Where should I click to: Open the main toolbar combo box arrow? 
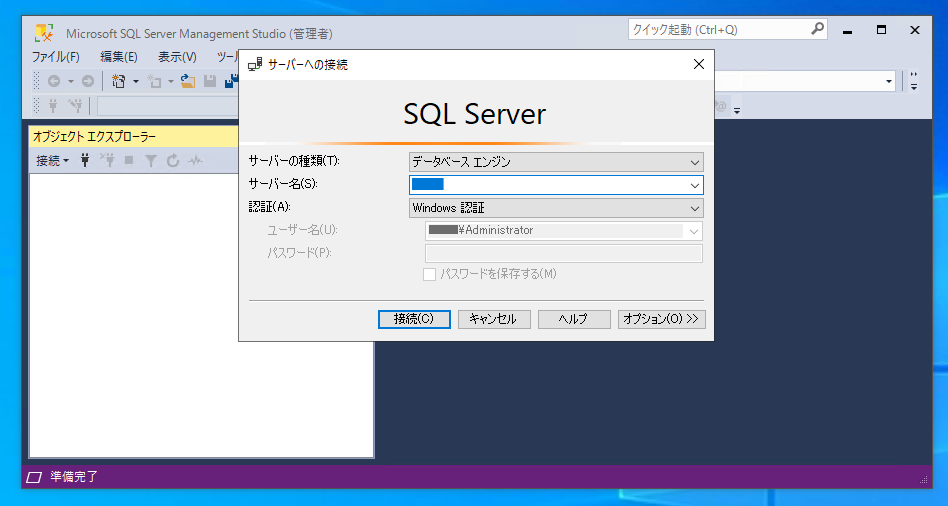click(889, 81)
